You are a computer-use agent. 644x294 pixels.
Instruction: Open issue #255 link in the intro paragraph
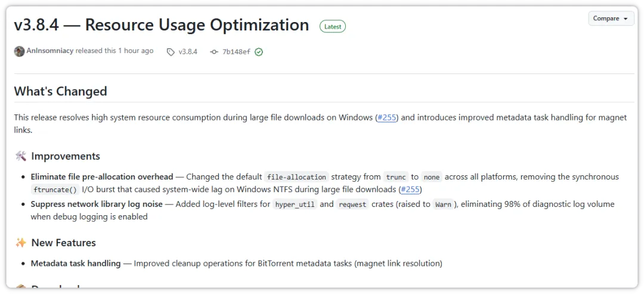[388, 117]
